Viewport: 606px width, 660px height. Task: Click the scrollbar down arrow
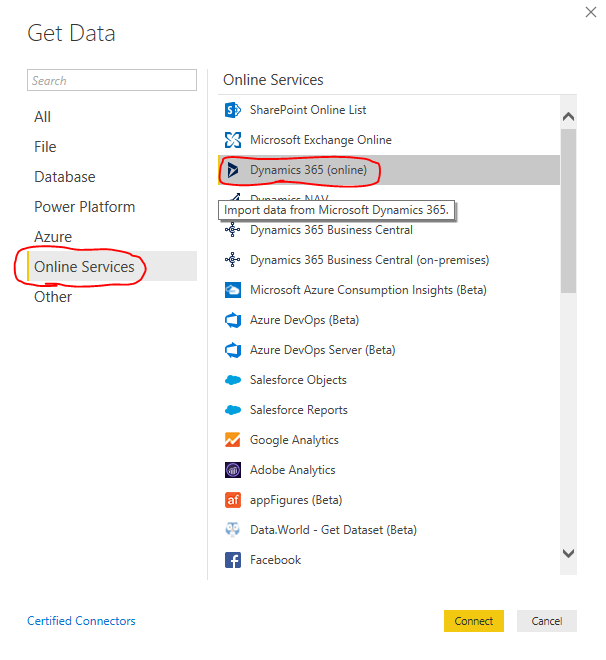point(568,554)
